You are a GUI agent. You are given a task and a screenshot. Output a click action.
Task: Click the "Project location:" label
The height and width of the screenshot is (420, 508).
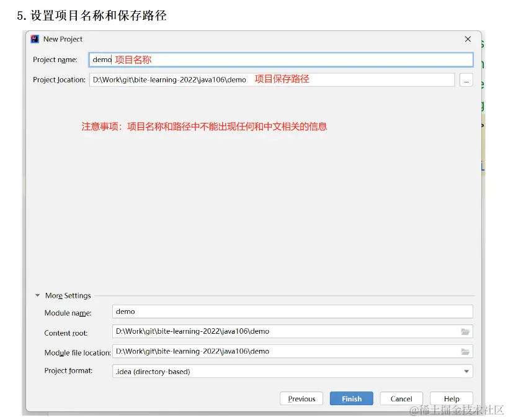pos(59,80)
